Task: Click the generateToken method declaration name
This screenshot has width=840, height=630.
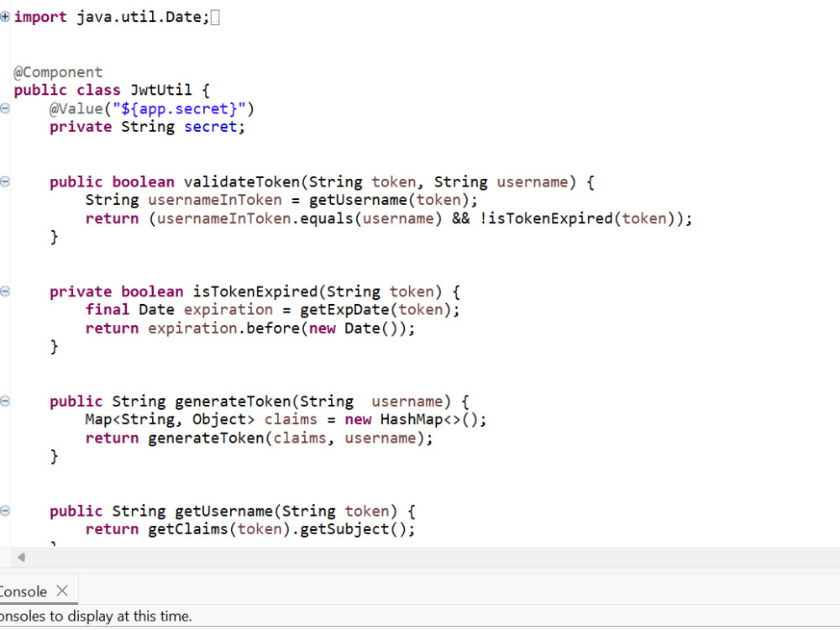Action: pyautogui.click(x=233, y=402)
